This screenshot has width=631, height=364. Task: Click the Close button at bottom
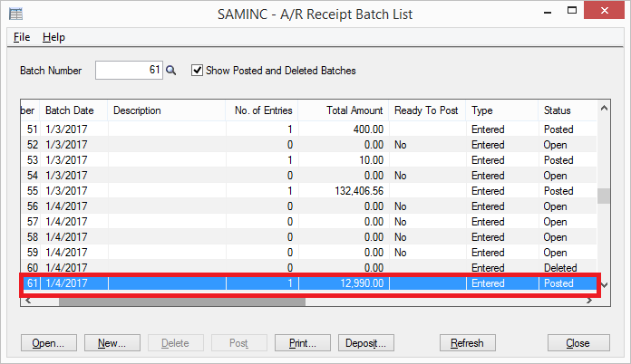point(578,343)
